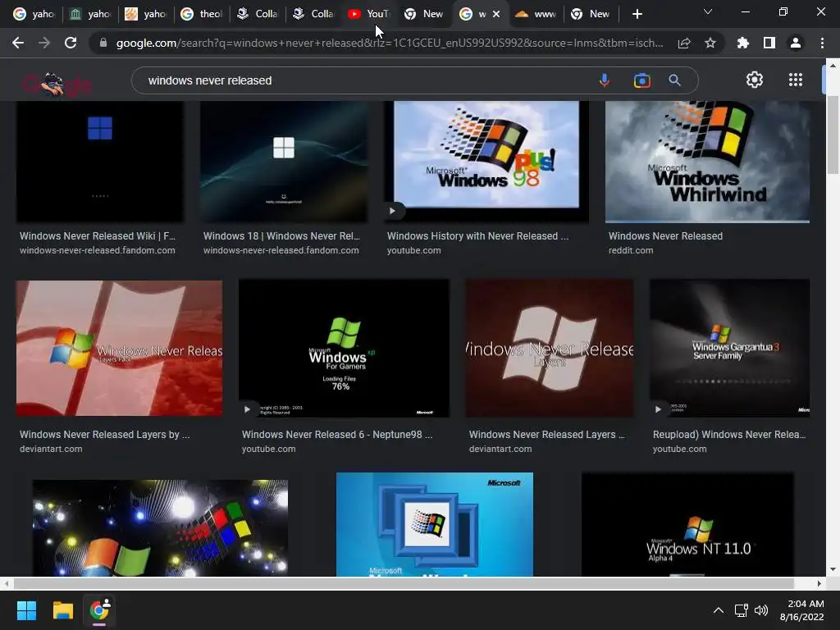The height and width of the screenshot is (630, 840).
Task: Go to Google home via logo
Action: point(57,84)
